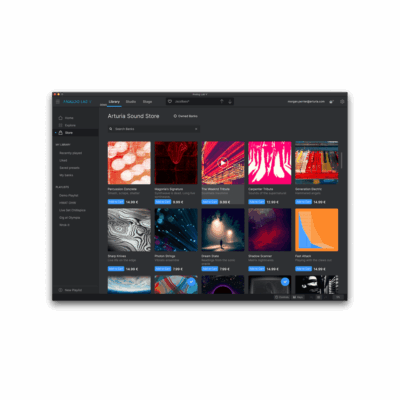
Task: Click the Home house icon
Action: coord(60,118)
